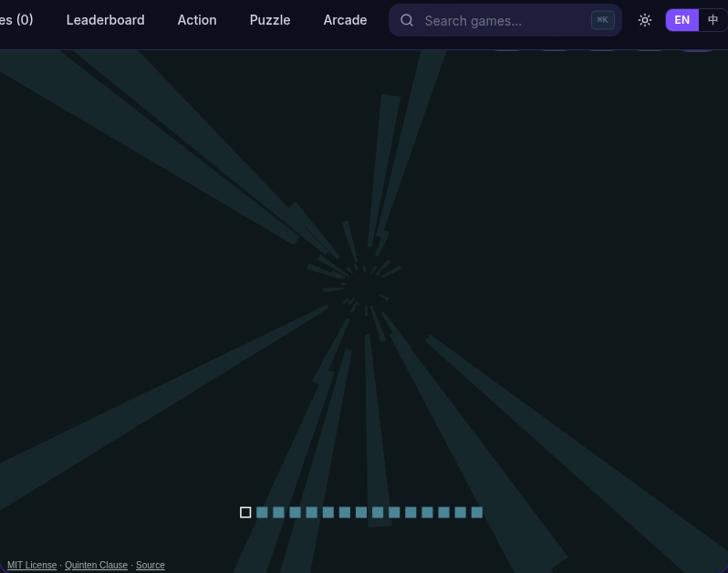
Task: Open the Source link
Action: [x=151, y=565]
